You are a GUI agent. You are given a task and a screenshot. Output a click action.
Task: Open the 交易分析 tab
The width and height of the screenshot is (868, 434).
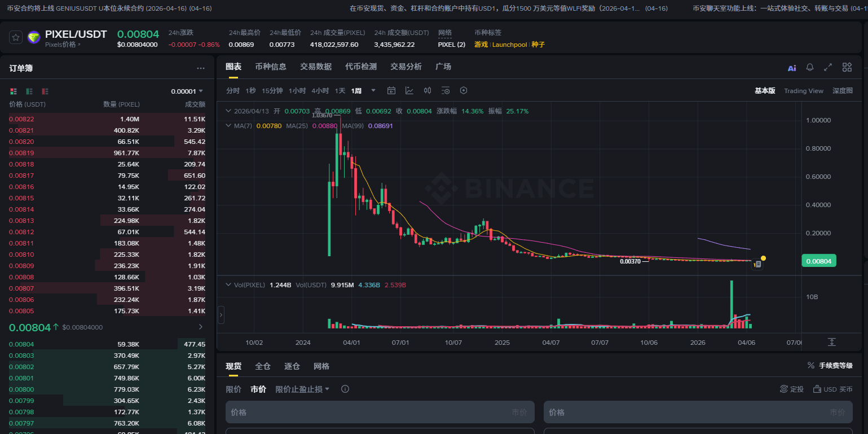[x=406, y=67]
